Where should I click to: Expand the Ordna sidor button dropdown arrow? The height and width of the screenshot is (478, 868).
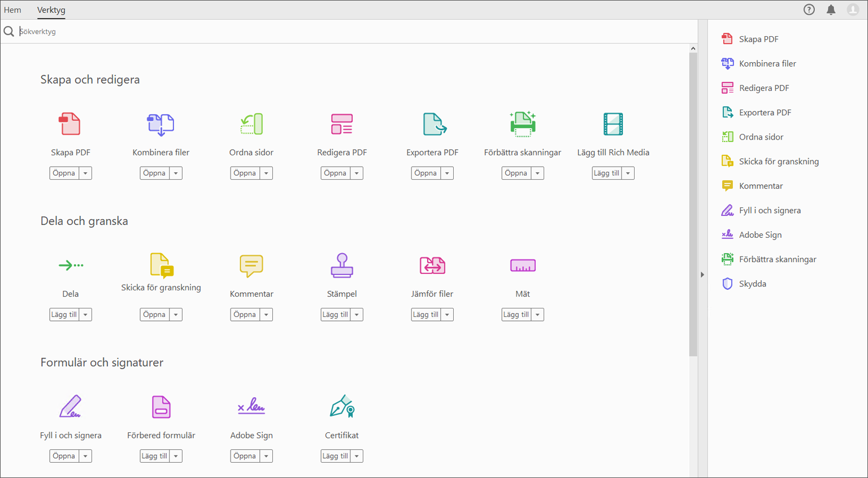coord(266,173)
